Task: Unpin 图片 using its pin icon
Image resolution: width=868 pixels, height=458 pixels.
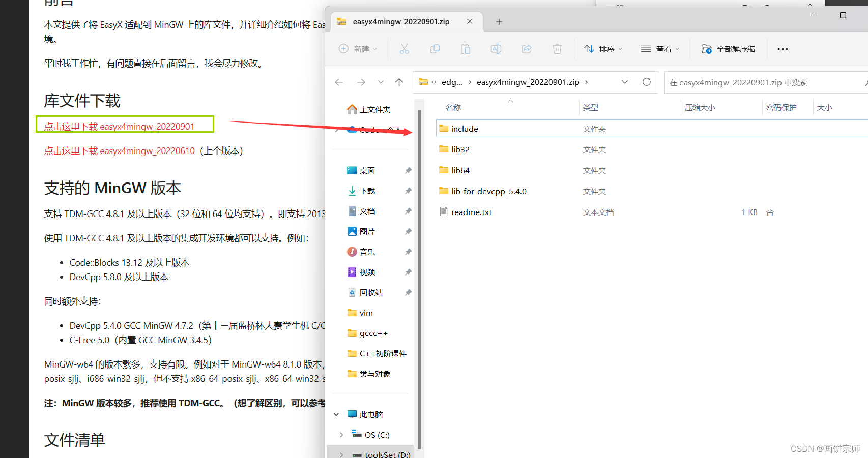Action: pyautogui.click(x=408, y=231)
